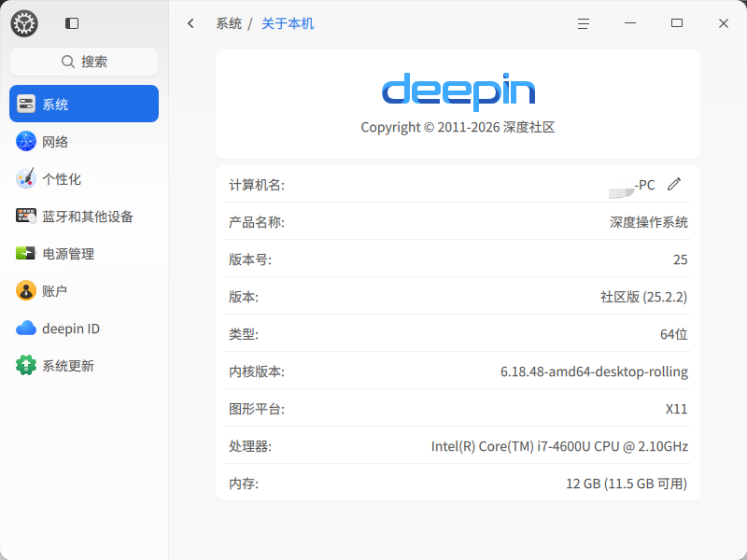Viewport: 747px width, 560px height.
Task: Open 账户 settings in sidebar
Action: click(x=84, y=290)
